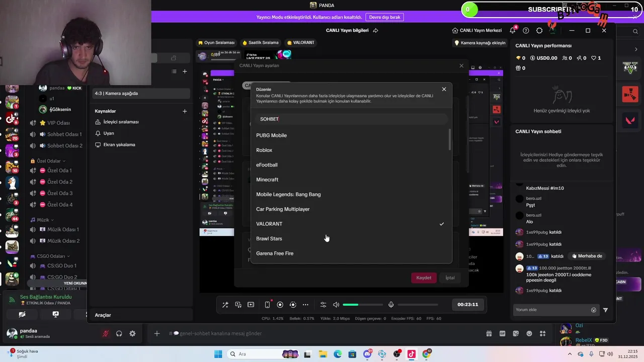Select the Saatlik Sıralama tab
The height and width of the screenshot is (362, 644).
pos(260,43)
